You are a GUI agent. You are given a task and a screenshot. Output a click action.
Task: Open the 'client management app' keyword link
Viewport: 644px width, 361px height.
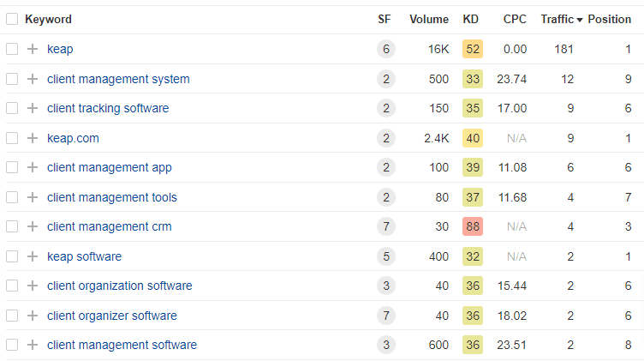point(110,167)
